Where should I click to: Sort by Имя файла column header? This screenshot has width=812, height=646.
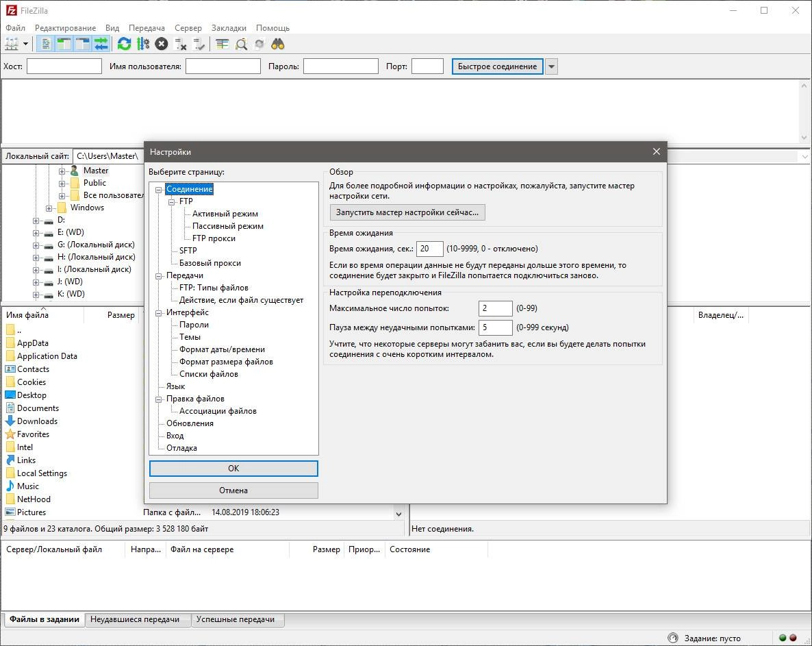point(42,315)
